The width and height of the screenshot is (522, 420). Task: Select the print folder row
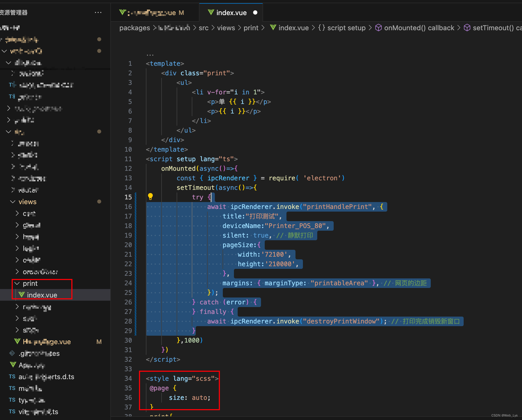(x=55, y=283)
